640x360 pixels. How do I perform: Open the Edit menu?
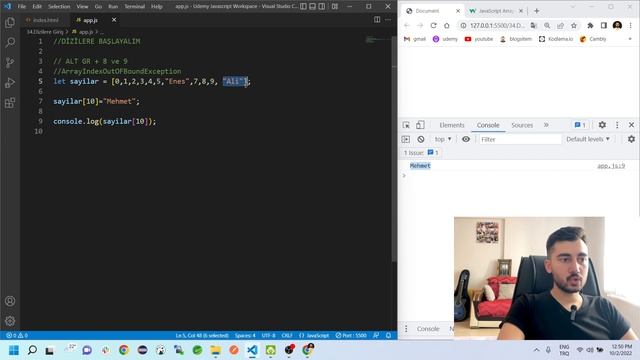(37, 7)
